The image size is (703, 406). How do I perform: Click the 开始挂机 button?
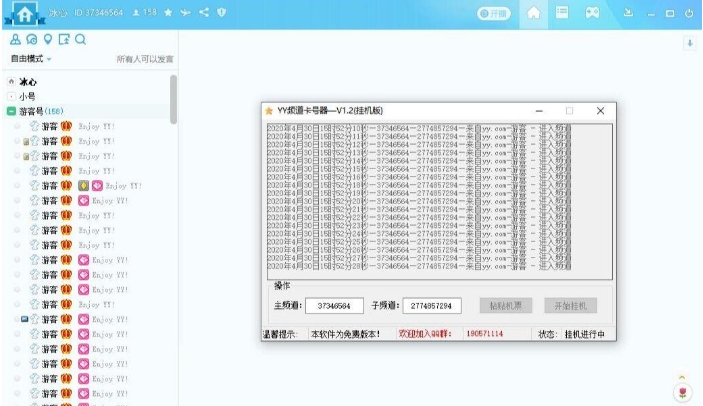(x=570, y=306)
